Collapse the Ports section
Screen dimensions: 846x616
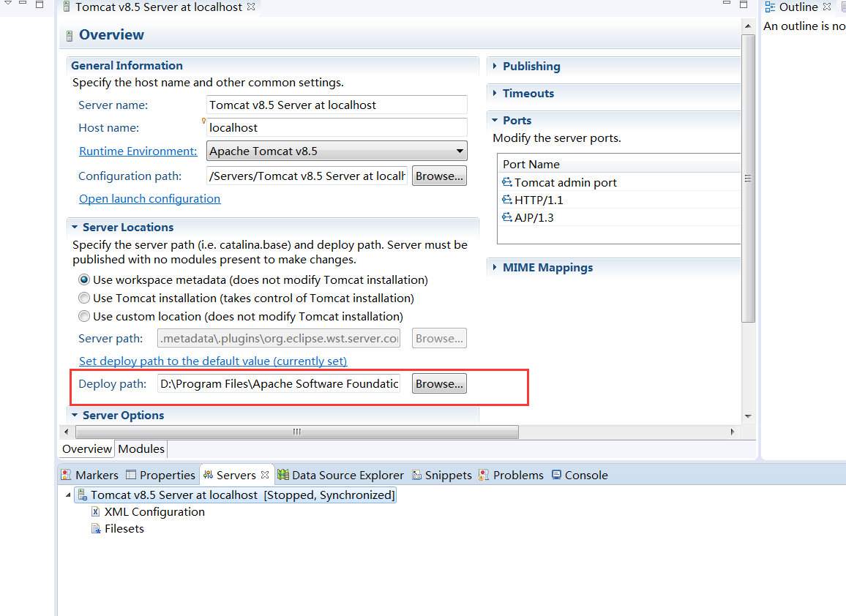click(495, 120)
